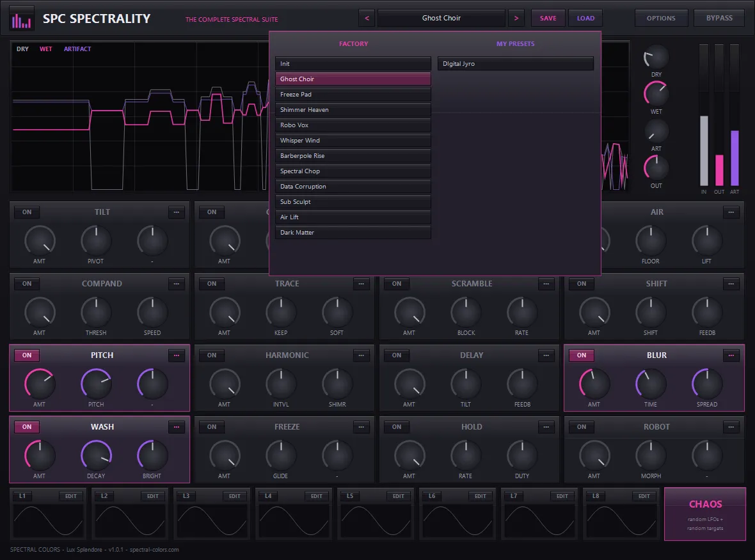Click the DRY level knob

(656, 58)
